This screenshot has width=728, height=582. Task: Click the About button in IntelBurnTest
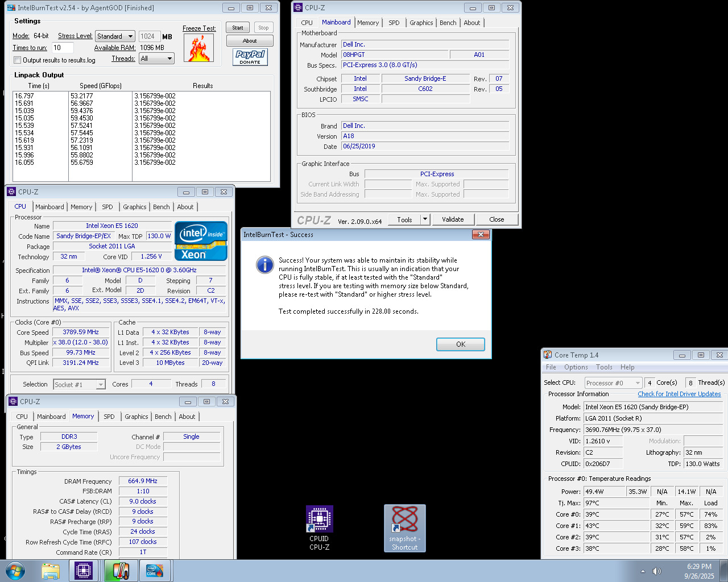pos(250,41)
